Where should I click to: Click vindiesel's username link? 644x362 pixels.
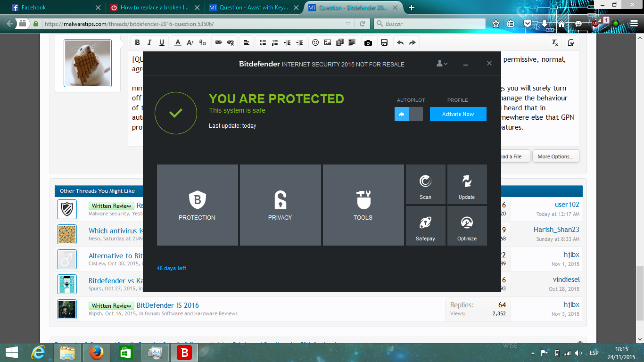566,280
